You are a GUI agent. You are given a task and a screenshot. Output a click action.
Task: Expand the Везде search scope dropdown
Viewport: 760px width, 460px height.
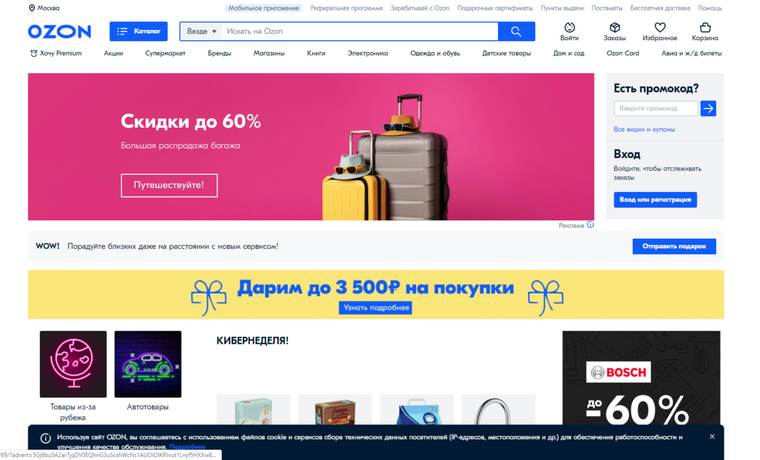(202, 32)
